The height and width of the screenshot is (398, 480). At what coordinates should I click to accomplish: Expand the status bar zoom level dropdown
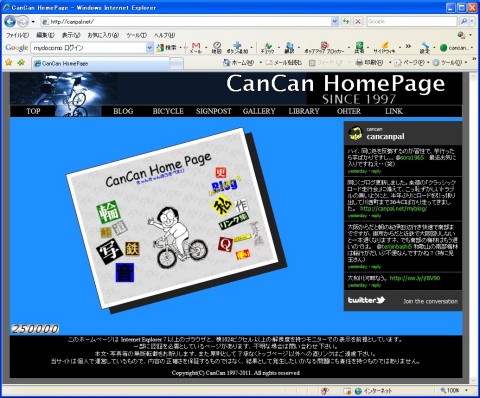466,390
